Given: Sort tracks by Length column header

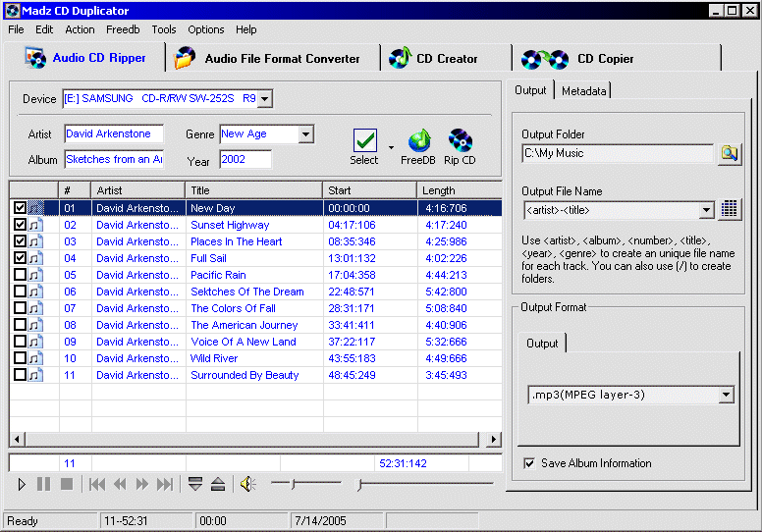Looking at the screenshot, I should click(460, 190).
